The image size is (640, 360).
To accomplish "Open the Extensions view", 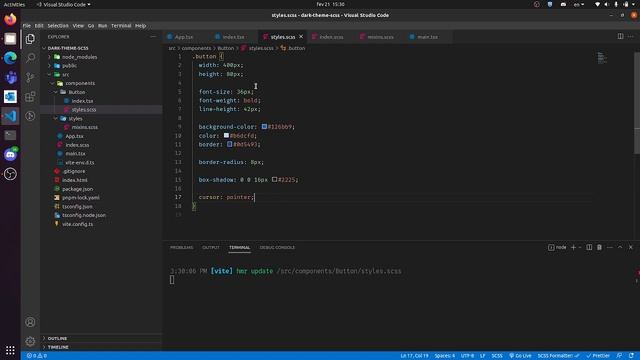I will coord(30,97).
